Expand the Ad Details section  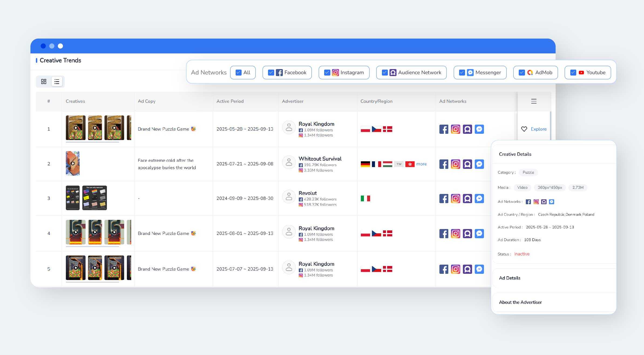click(510, 278)
